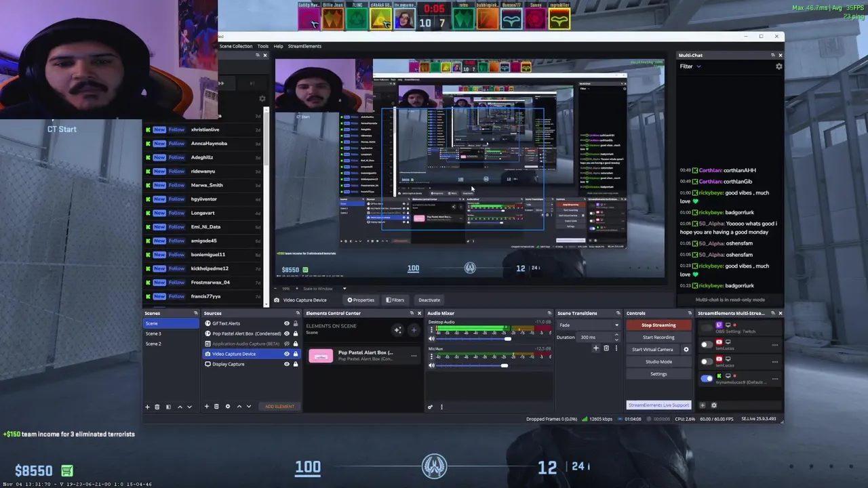Move source down arrow in Sources toolbar

pos(248,407)
